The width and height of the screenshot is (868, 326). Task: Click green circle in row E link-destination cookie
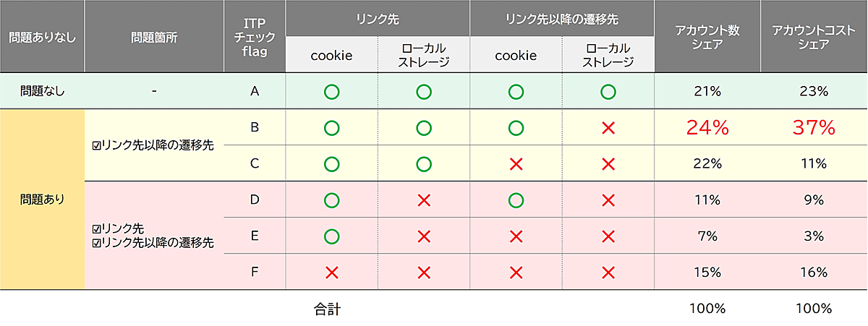pos(331,236)
